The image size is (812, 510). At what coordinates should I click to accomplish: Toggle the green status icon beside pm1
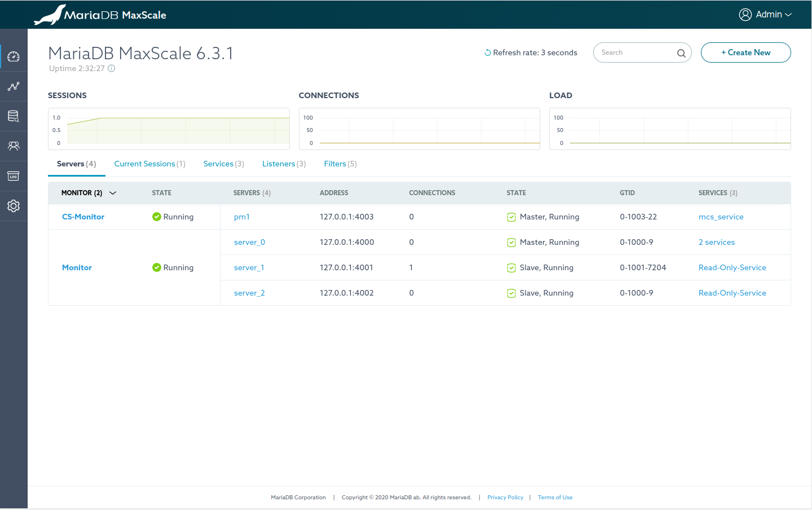pyautogui.click(x=511, y=217)
